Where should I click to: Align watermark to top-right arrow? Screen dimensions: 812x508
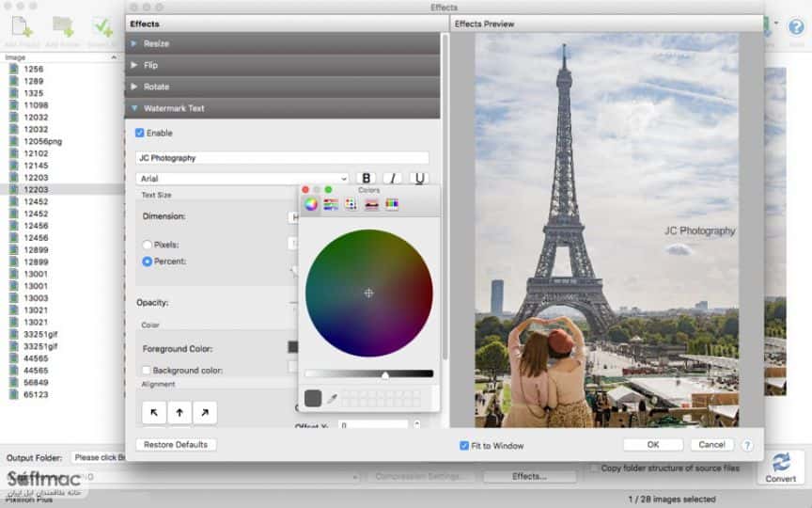click(205, 413)
